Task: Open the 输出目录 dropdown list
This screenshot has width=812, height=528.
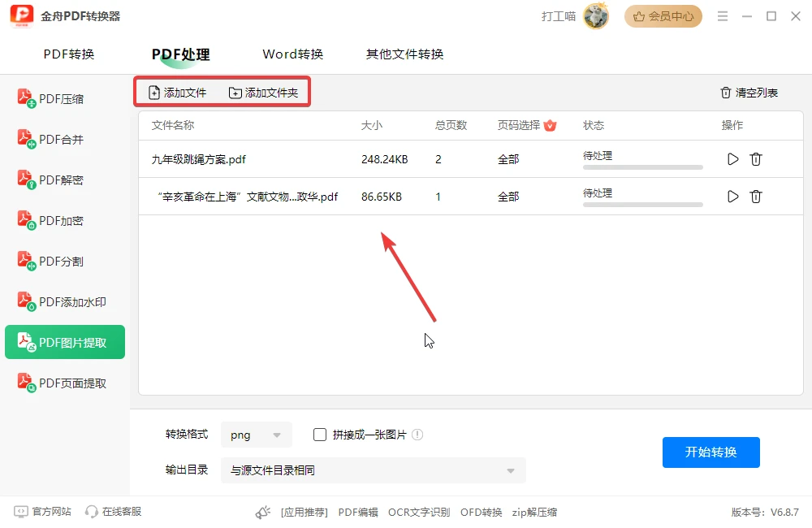Action: click(374, 470)
